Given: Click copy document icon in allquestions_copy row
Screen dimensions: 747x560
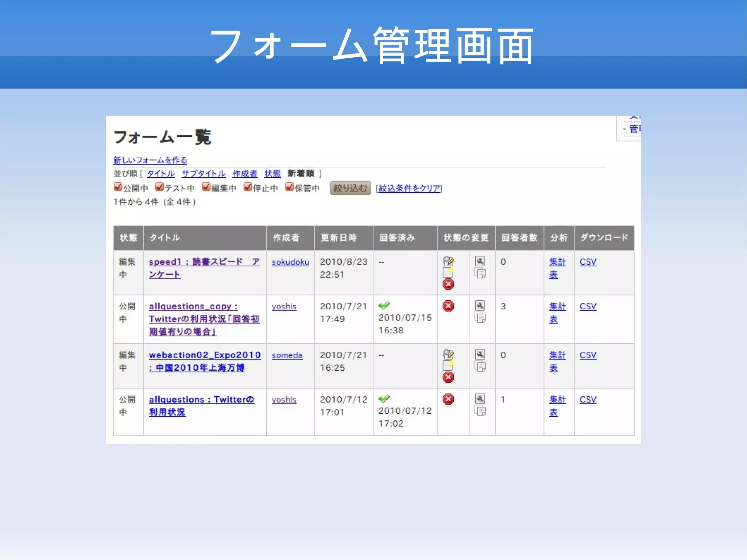Looking at the screenshot, I should tap(480, 318).
